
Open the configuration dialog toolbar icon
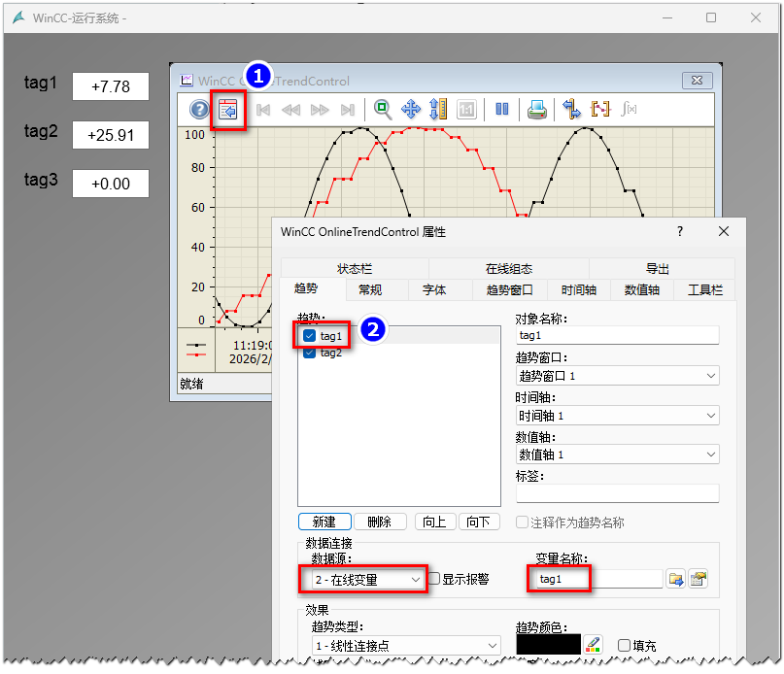tap(228, 110)
